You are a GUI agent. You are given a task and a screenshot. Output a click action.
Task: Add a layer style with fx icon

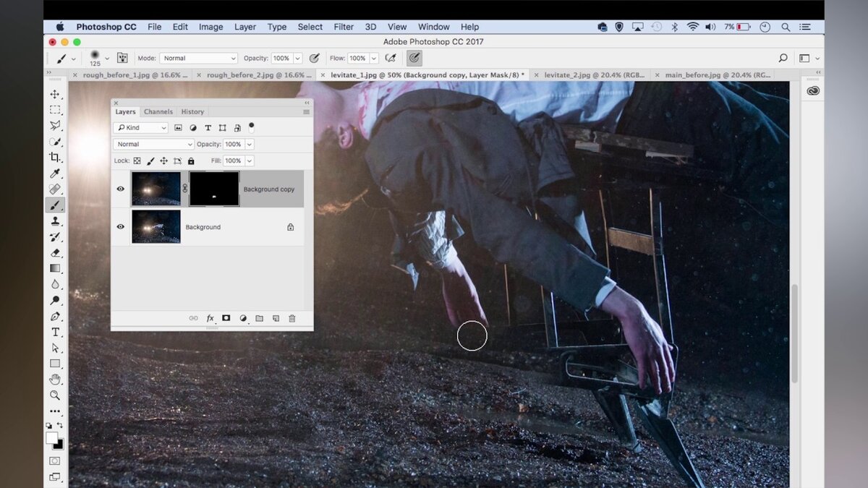[210, 318]
